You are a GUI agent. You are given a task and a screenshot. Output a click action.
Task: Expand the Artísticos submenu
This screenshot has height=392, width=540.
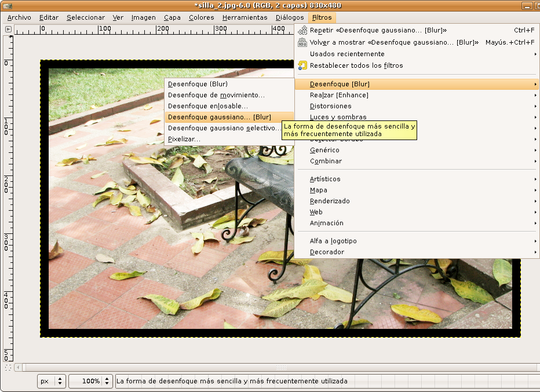pos(417,179)
